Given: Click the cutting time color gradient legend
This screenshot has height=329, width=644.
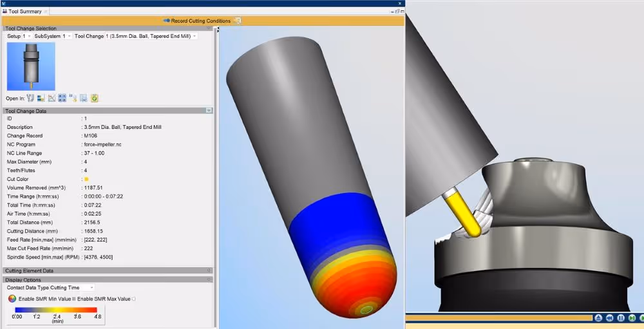Looking at the screenshot, I should pyautogui.click(x=56, y=310).
